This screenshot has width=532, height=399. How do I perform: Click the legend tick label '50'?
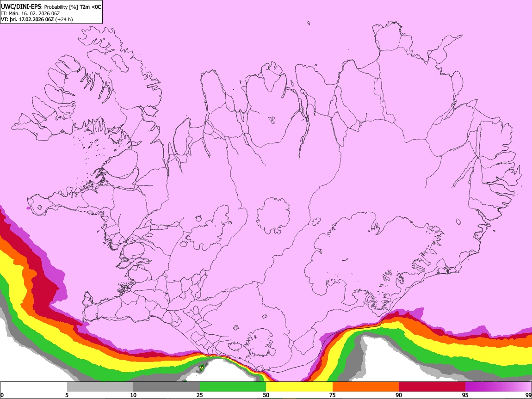coord(266,395)
